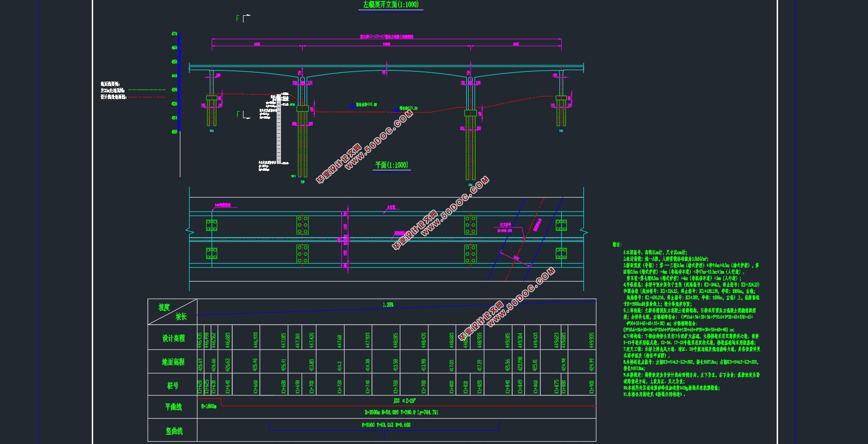
Task: Select the 400 elevation scale label
Action: click(x=174, y=132)
